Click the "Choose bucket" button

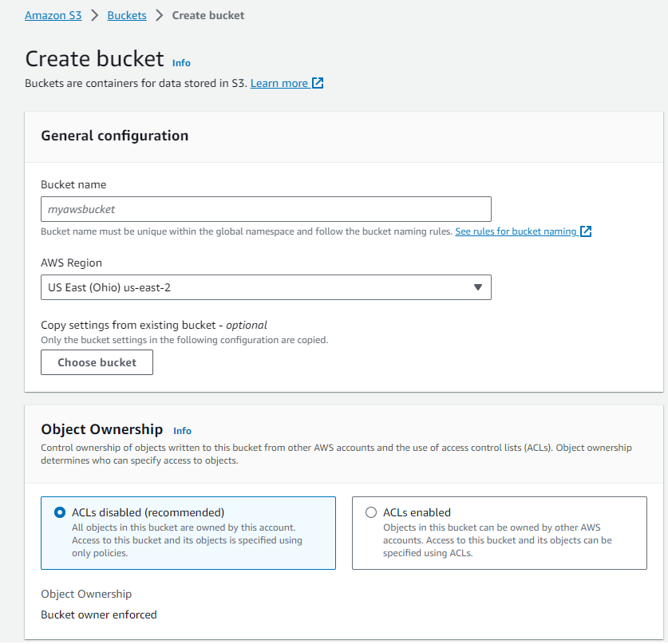pyautogui.click(x=97, y=362)
